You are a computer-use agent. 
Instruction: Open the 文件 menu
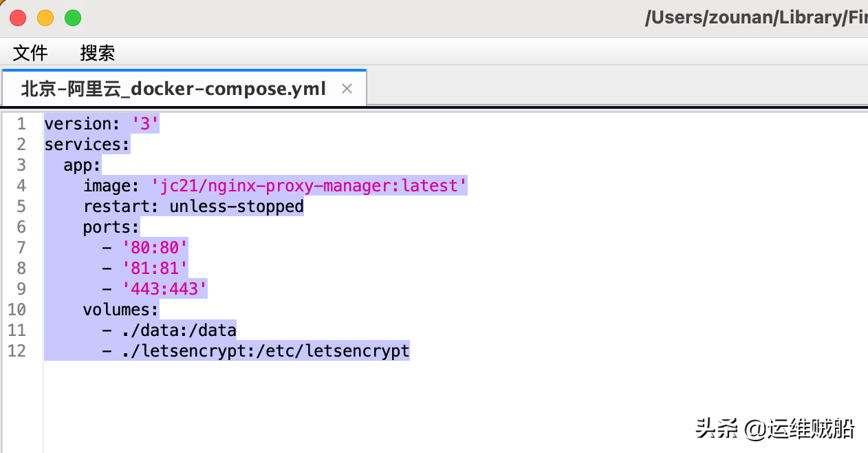point(30,52)
